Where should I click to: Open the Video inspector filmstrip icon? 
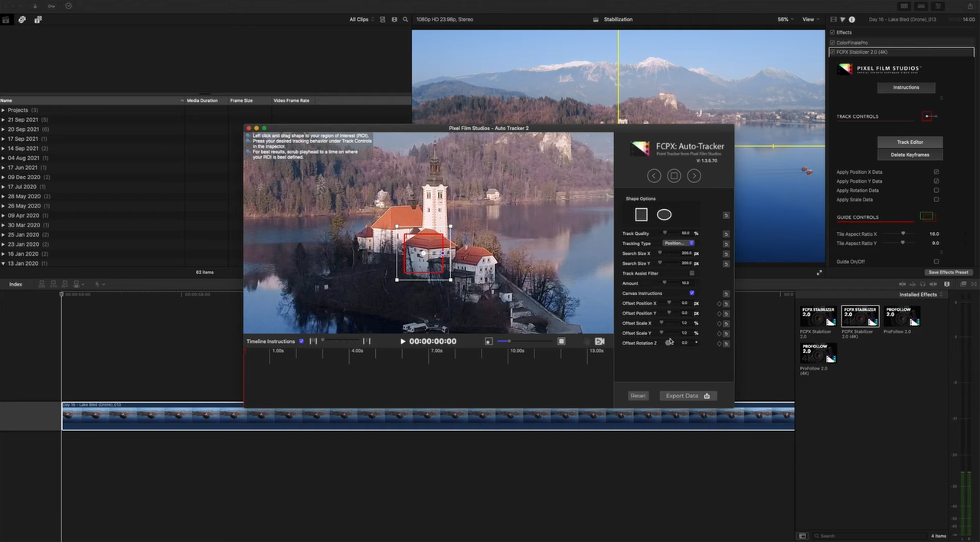(834, 19)
